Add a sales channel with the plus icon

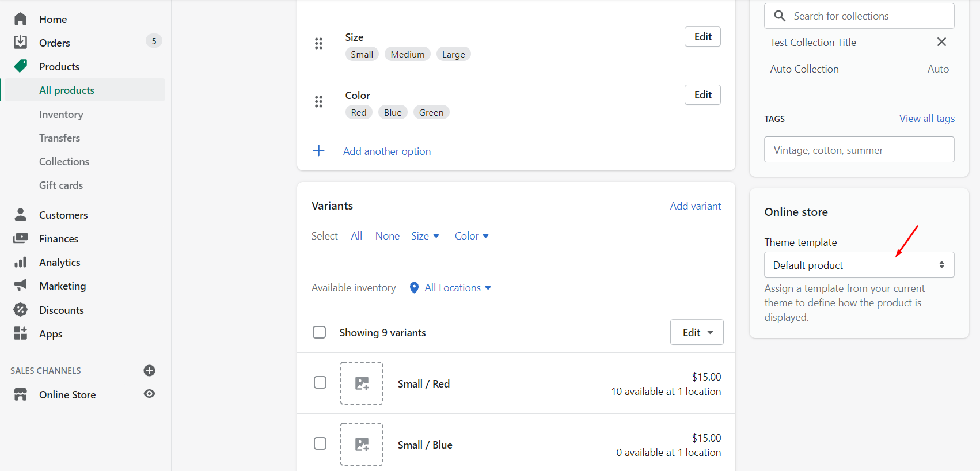[x=149, y=370]
